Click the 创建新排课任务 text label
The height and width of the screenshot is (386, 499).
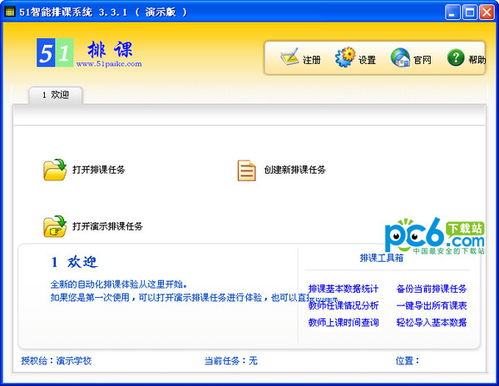[x=295, y=170]
